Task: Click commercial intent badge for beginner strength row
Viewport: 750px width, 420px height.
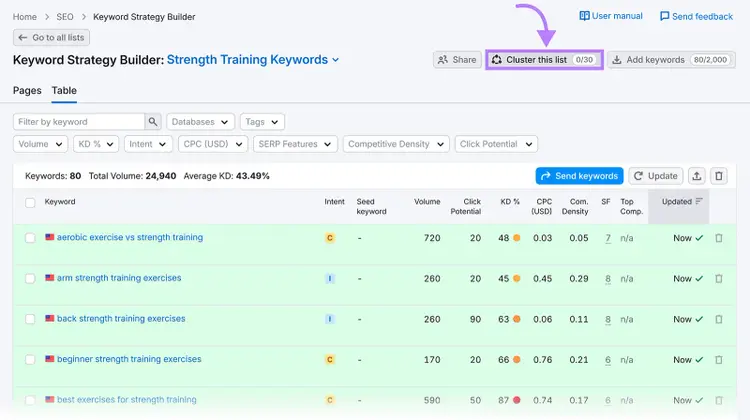Action: coord(330,360)
